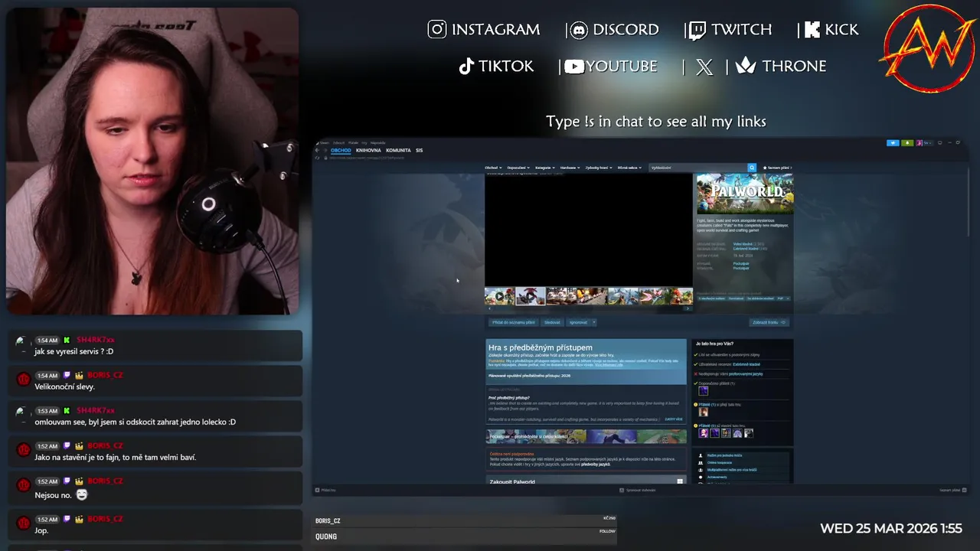
Task: Click the star icon in Seznam přání
Action: 765,168
